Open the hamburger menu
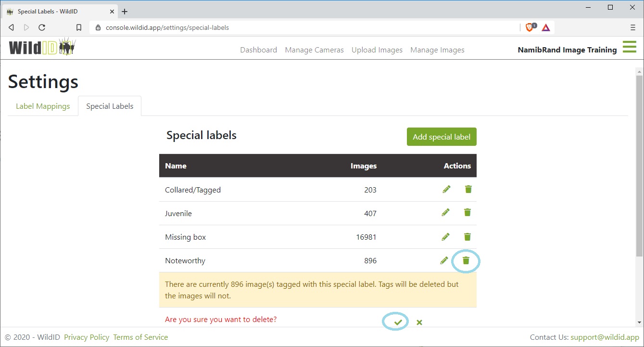This screenshot has width=644, height=347. click(x=630, y=47)
